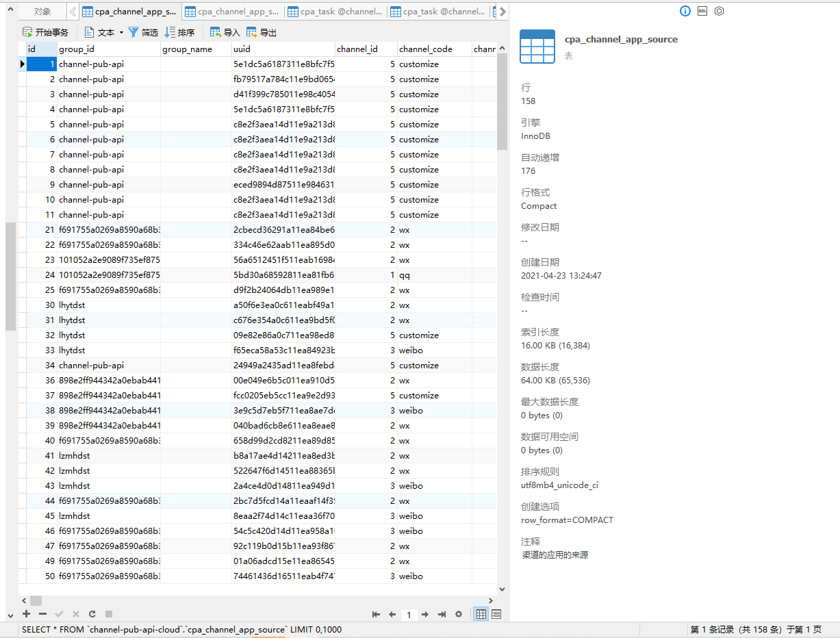
Task: Select the 'customize' cell in row id 37
Action: pyautogui.click(x=435, y=396)
